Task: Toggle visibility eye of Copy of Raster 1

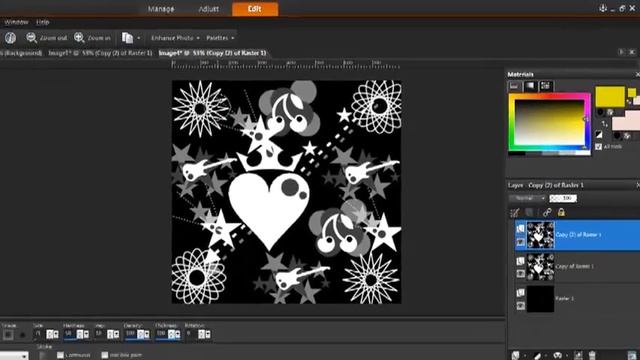Action: [520, 274]
